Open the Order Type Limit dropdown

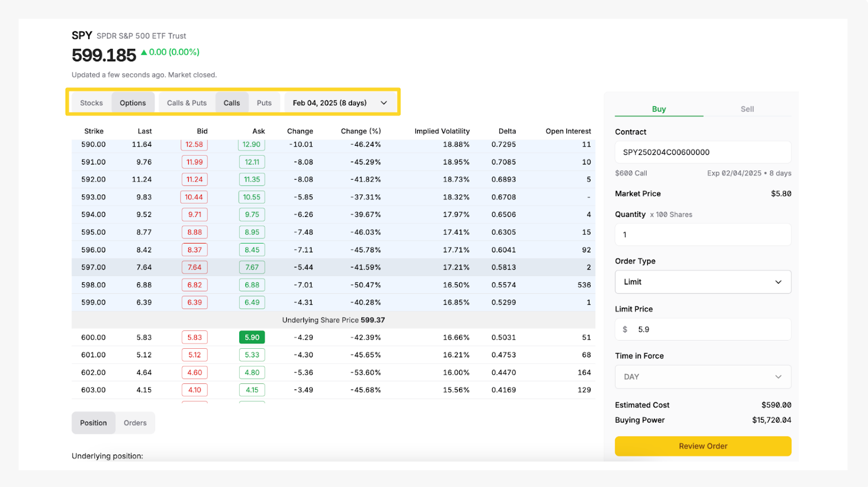pos(703,282)
